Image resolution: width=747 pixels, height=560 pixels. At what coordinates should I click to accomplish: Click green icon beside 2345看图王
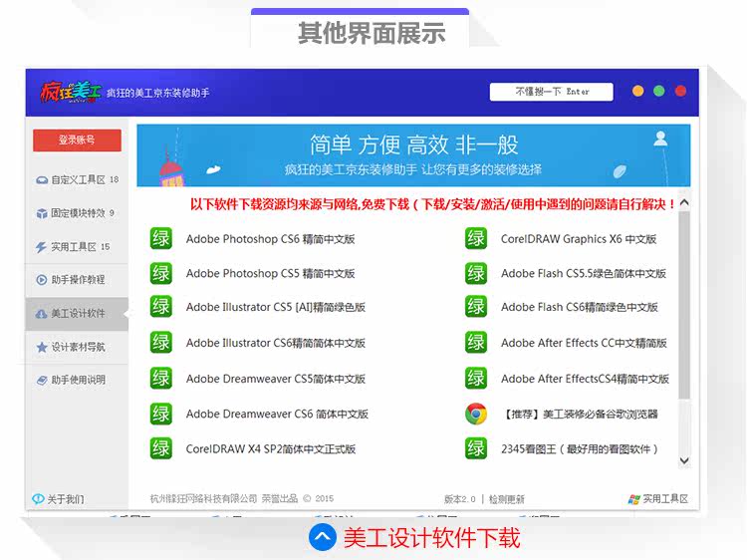pyautogui.click(x=476, y=448)
